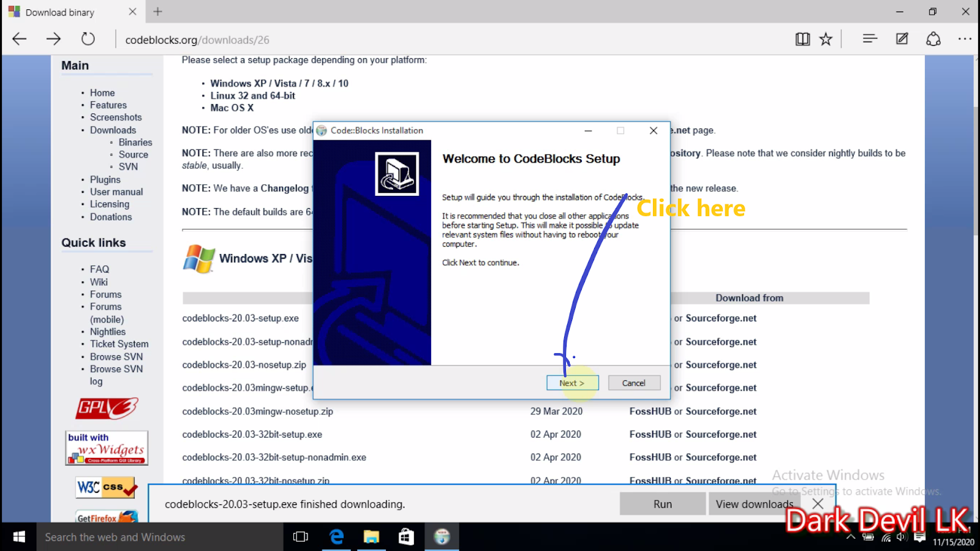Click the address bar URL

197,40
